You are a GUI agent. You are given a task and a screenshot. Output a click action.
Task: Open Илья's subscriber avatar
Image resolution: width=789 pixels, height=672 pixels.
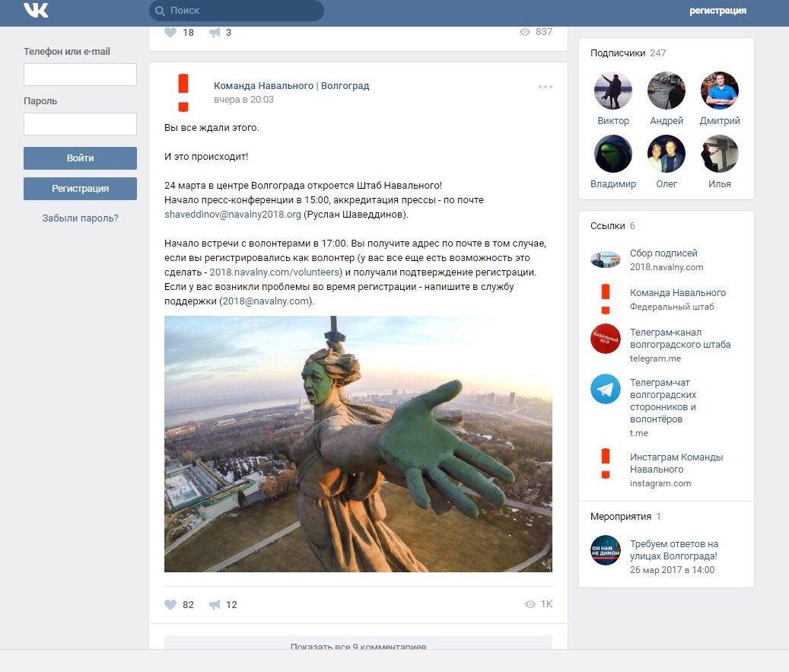(x=720, y=154)
